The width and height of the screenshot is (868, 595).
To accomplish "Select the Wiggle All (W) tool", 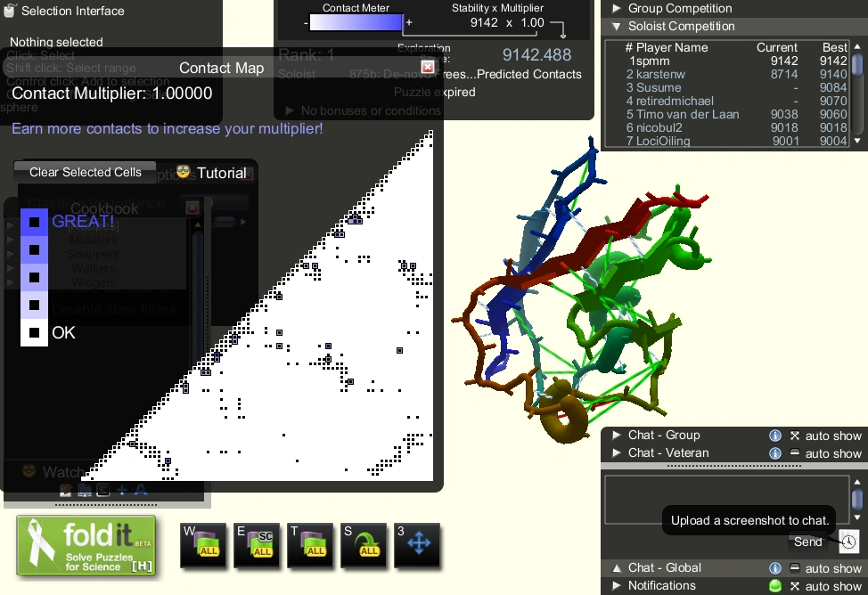I will (x=203, y=545).
